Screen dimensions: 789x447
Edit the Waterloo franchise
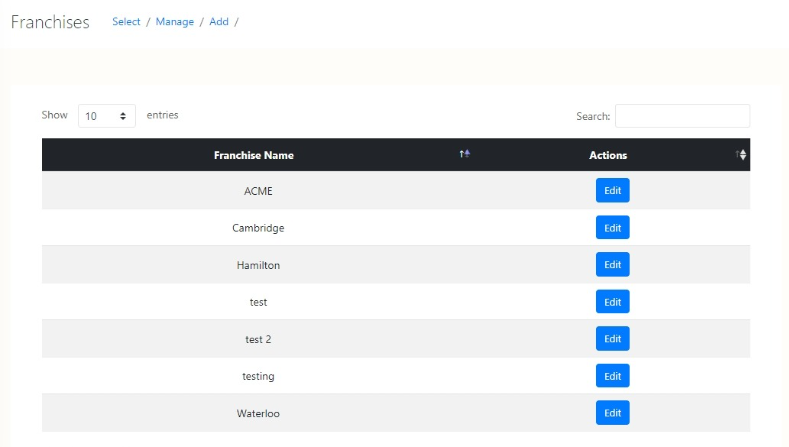click(x=612, y=413)
